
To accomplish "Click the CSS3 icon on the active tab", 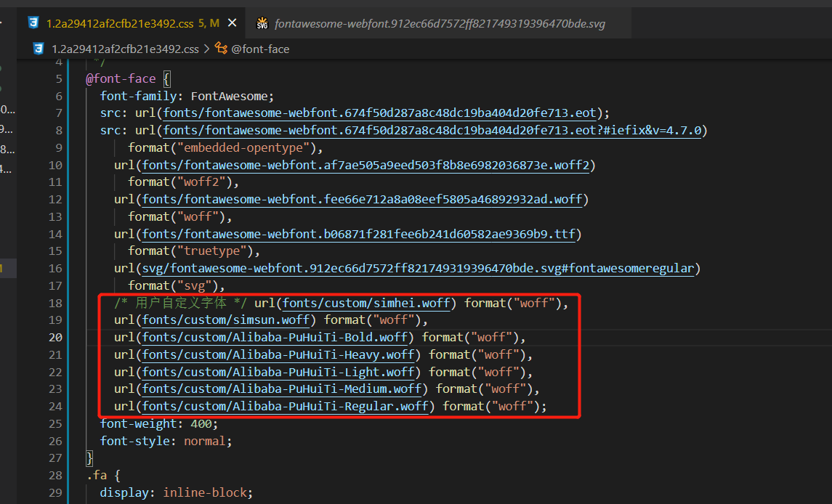I will [x=33, y=23].
